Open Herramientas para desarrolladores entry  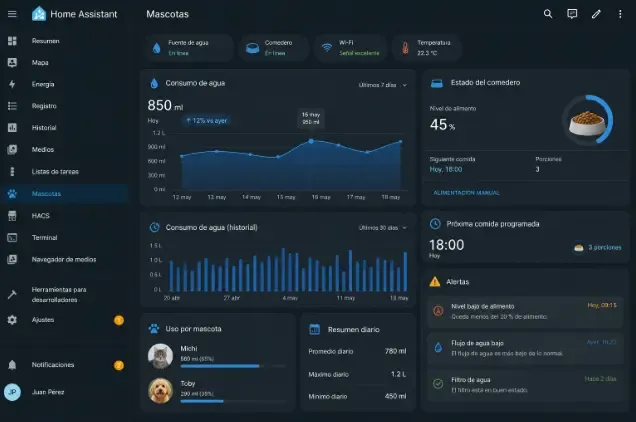click(x=65, y=295)
